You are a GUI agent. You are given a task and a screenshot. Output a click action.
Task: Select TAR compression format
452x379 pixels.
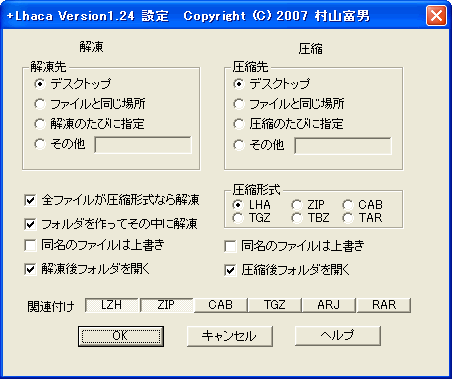(x=348, y=218)
